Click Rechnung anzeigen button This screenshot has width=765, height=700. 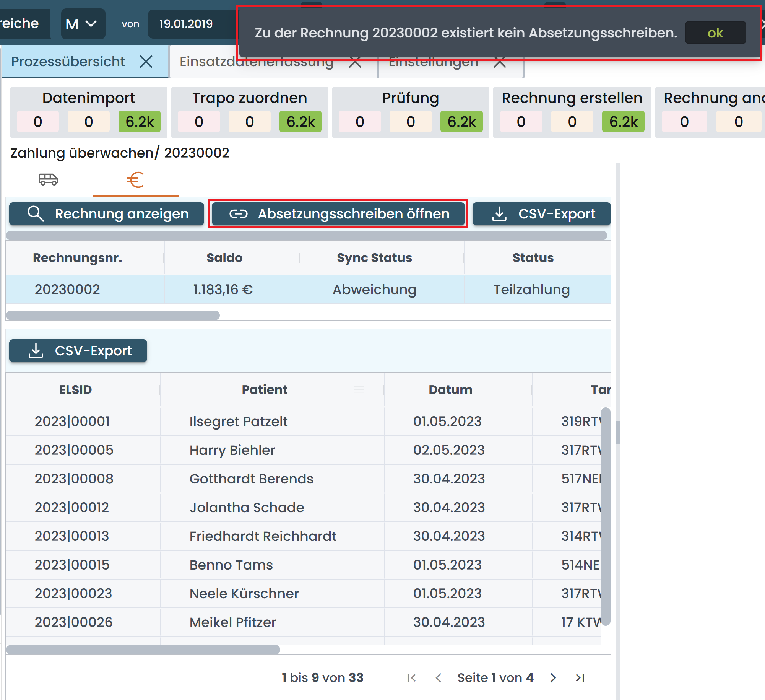(107, 214)
